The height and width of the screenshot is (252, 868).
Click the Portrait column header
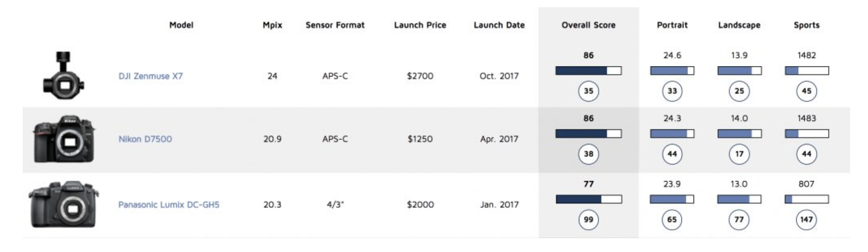click(672, 25)
